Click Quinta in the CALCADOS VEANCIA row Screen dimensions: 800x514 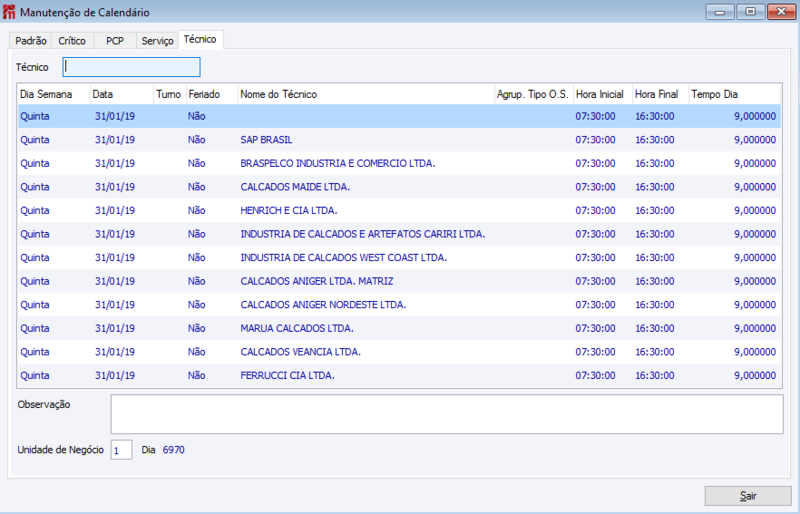35,352
